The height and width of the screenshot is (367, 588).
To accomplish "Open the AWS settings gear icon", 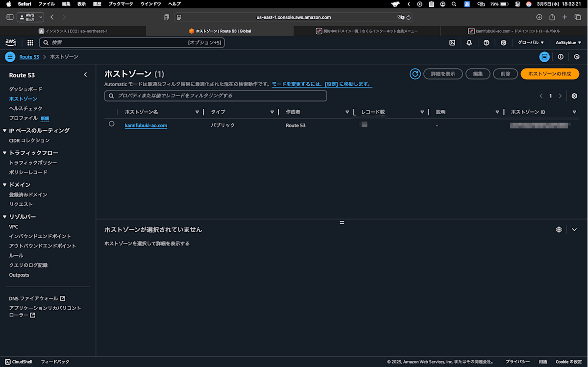I will pyautogui.click(x=503, y=43).
